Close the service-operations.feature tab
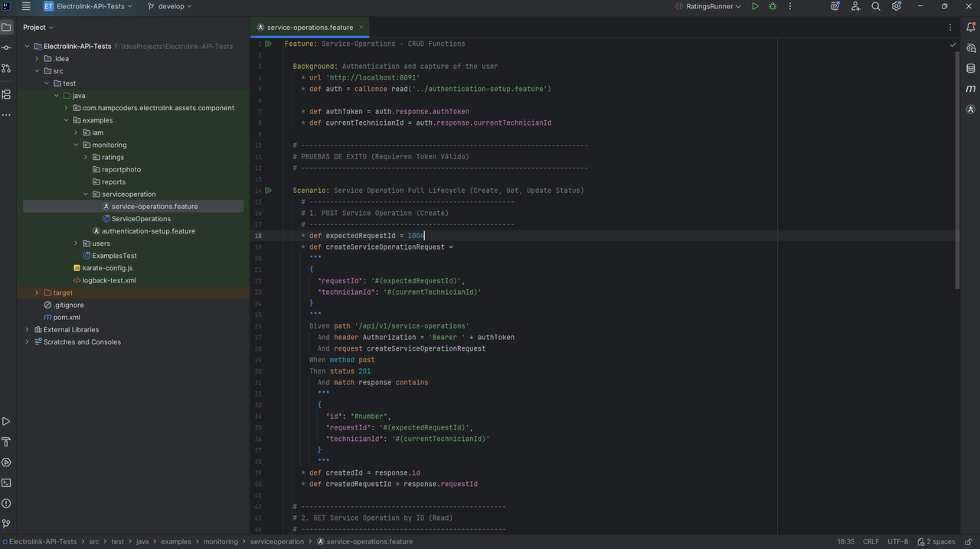980x549 pixels. point(362,27)
